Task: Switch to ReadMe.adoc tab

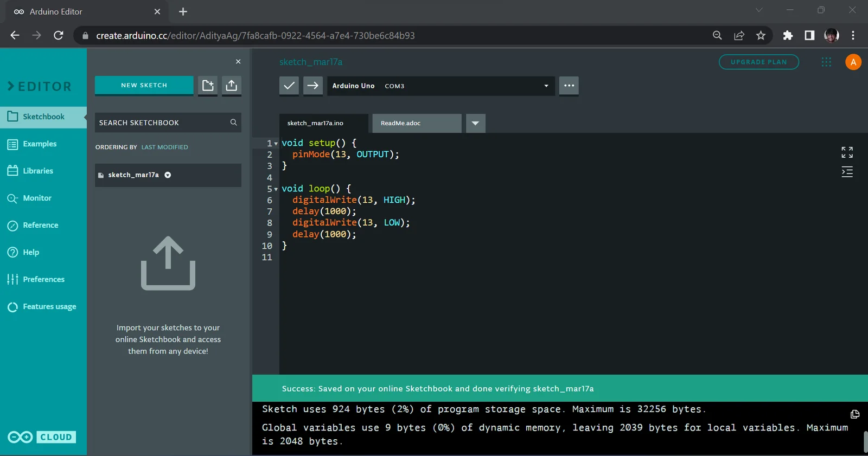Action: pyautogui.click(x=417, y=123)
